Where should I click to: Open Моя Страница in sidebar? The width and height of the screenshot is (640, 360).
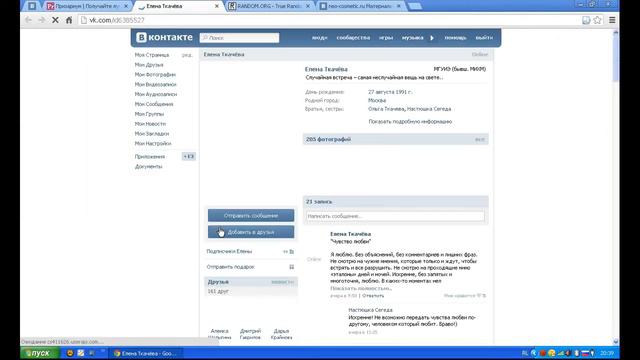[x=152, y=55]
